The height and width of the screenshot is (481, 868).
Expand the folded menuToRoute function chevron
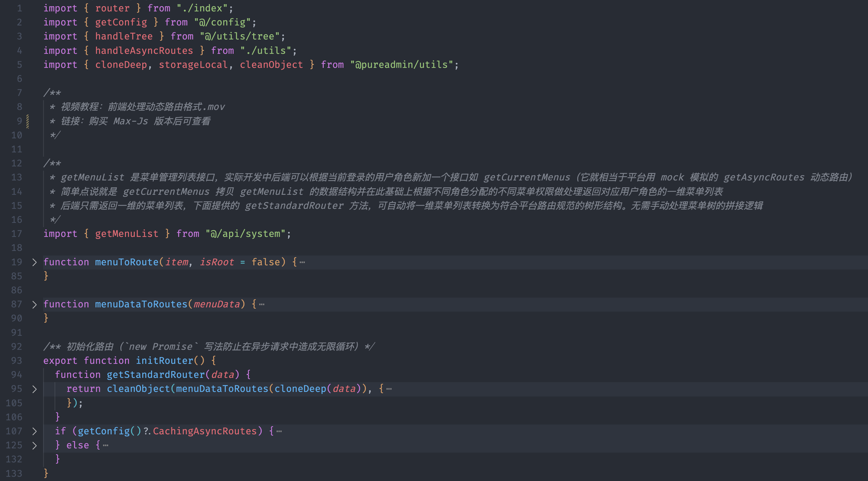pos(34,262)
